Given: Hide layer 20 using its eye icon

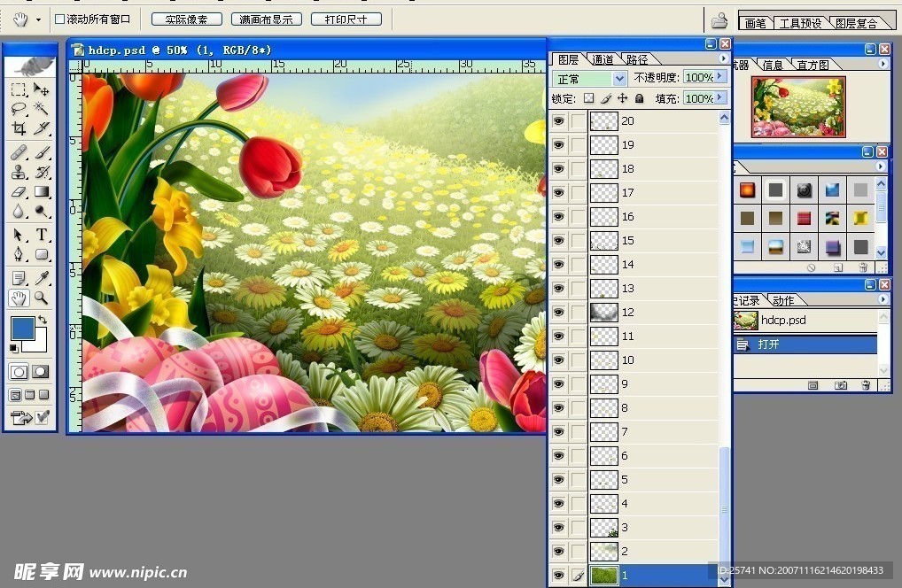Looking at the screenshot, I should point(558,121).
